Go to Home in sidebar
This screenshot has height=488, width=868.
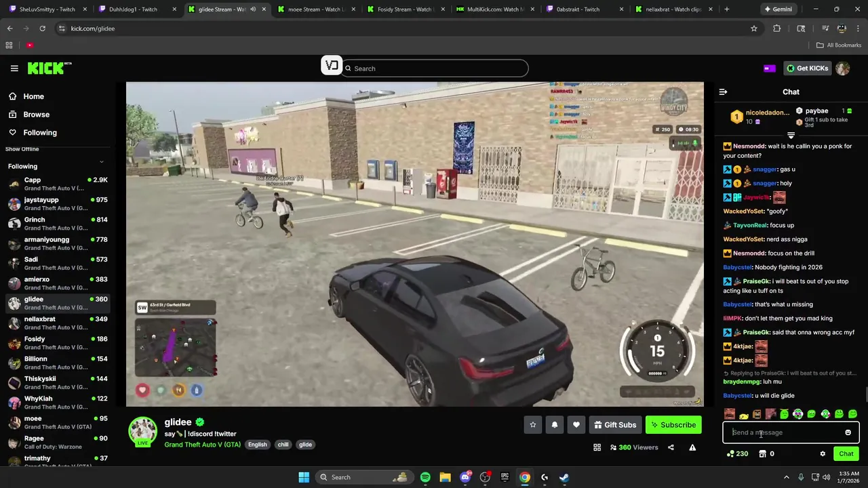click(x=33, y=96)
